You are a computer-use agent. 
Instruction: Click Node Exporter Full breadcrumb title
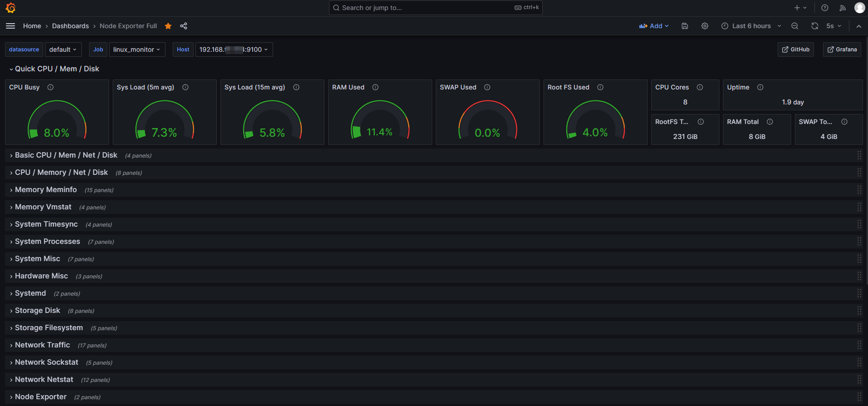tap(128, 26)
